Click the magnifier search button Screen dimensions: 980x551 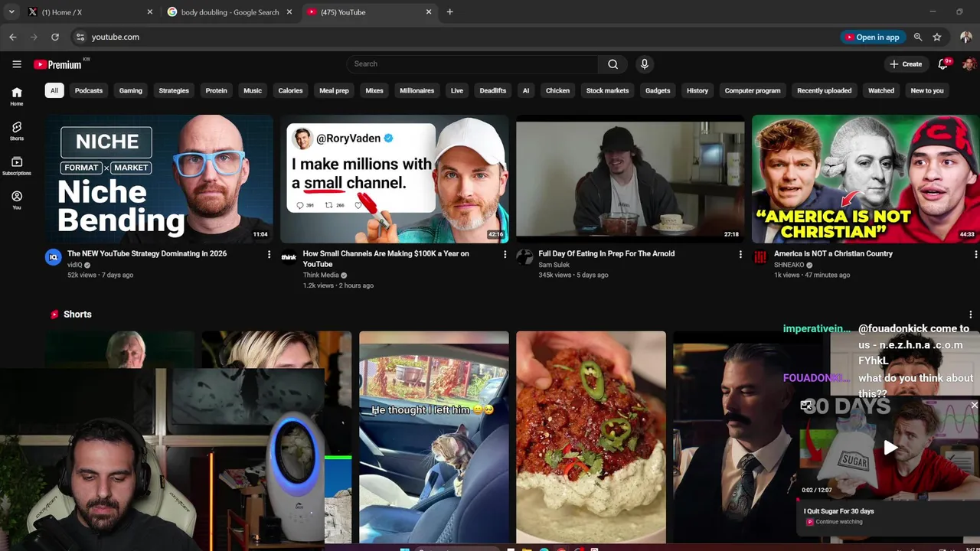612,64
